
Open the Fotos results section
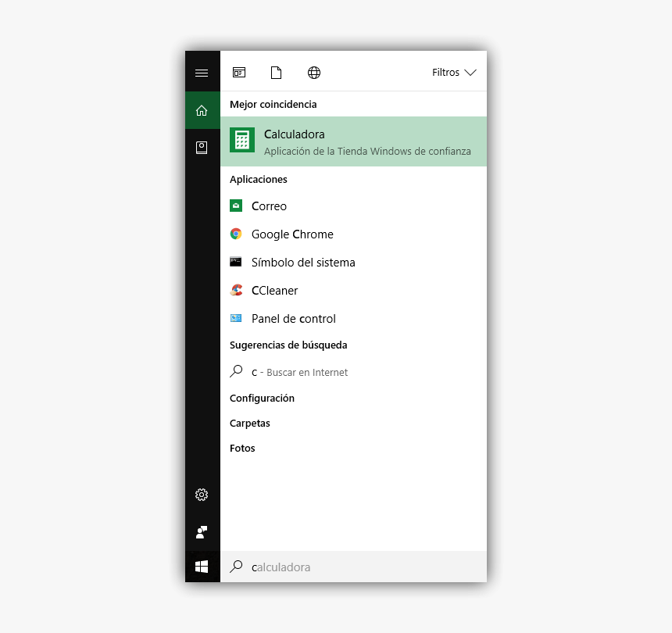[x=241, y=448]
